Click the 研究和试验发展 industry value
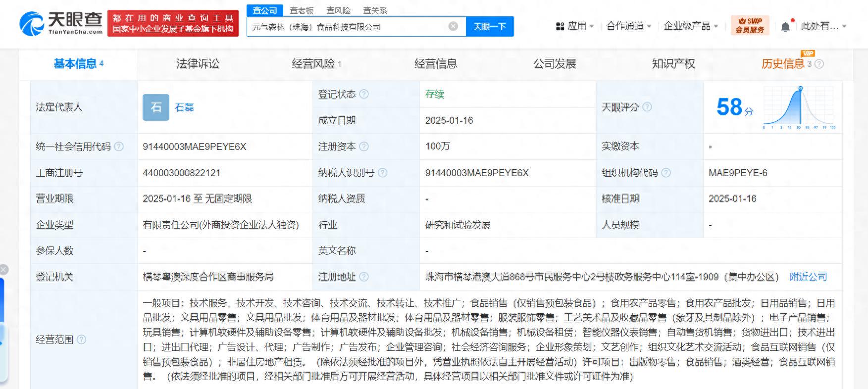Screen dimensions: 868x389 [x=458, y=225]
